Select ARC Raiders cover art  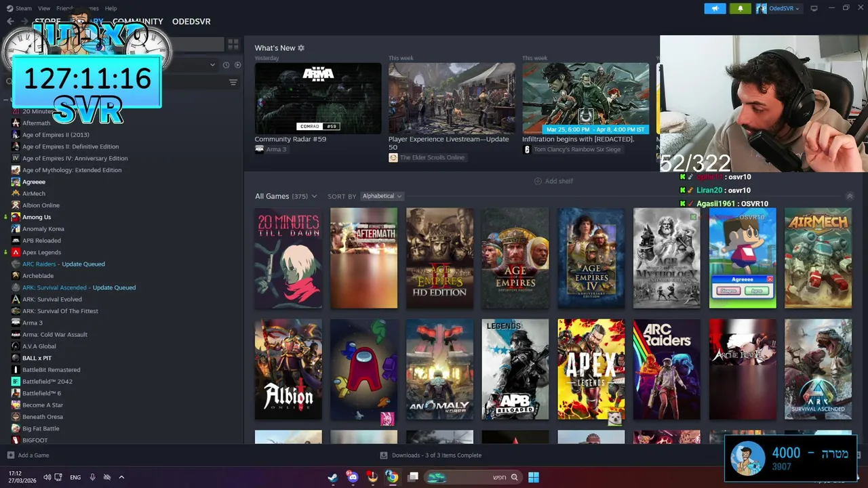tap(667, 369)
